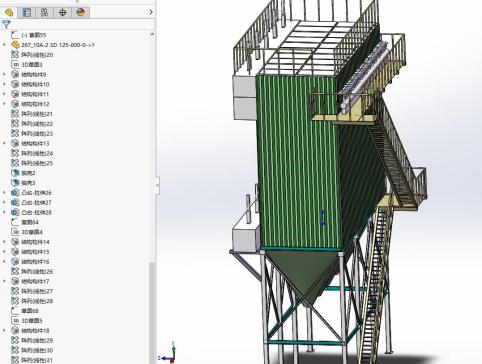Image resolution: width=482 pixels, height=364 pixels.
Task: Expand the 结构构件15 node
Action: pos(4,252)
